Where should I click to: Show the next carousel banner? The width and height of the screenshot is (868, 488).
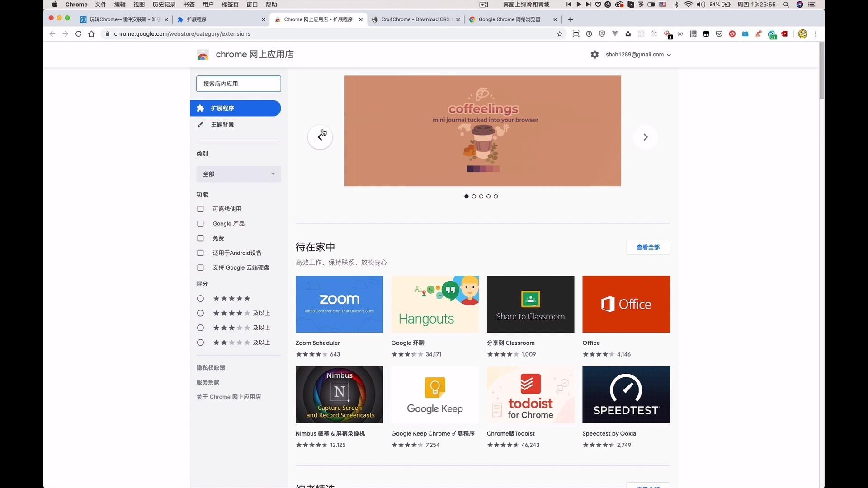click(x=646, y=137)
